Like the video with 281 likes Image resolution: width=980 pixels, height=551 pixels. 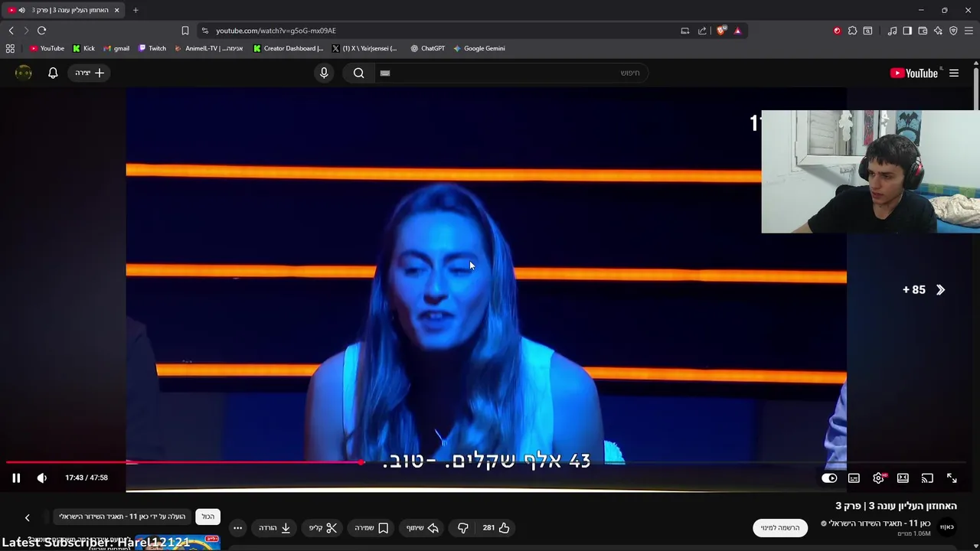pyautogui.click(x=496, y=527)
